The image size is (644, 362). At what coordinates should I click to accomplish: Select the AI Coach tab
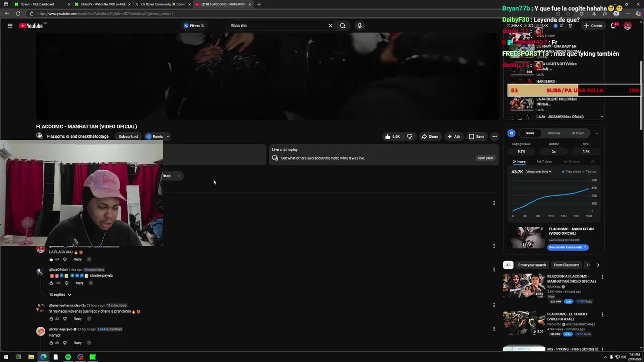point(578,133)
